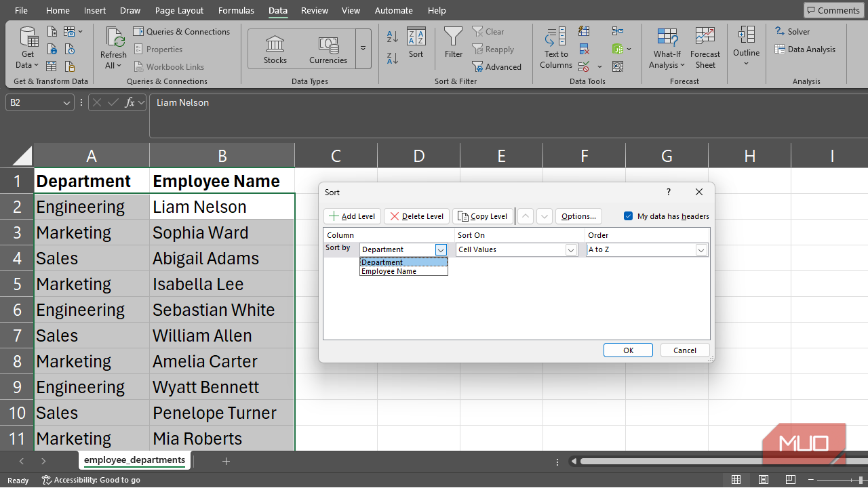Open sort Options button
This screenshot has height=488, width=868.
pyautogui.click(x=578, y=216)
